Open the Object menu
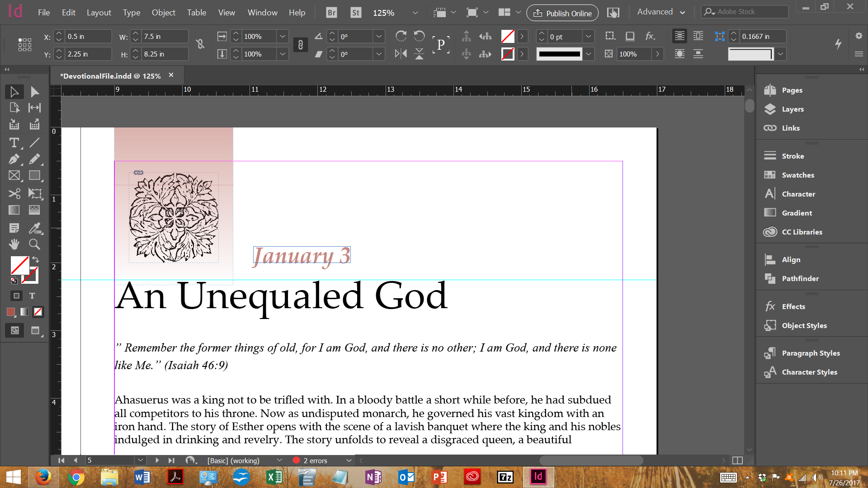The width and height of the screenshot is (868, 488). pos(163,13)
